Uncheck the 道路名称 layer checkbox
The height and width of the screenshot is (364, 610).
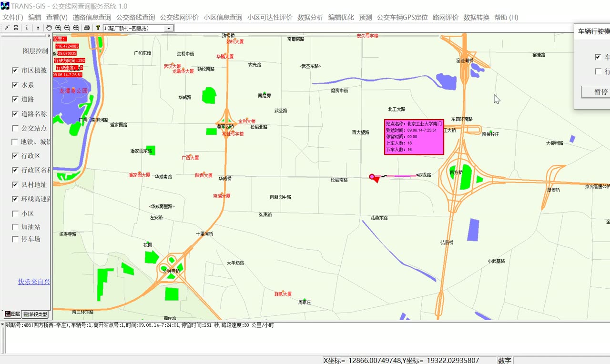15,114
